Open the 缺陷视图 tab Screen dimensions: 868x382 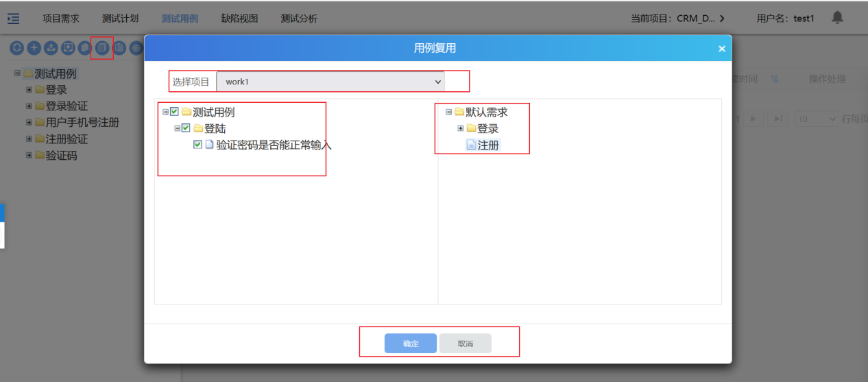[x=239, y=19]
